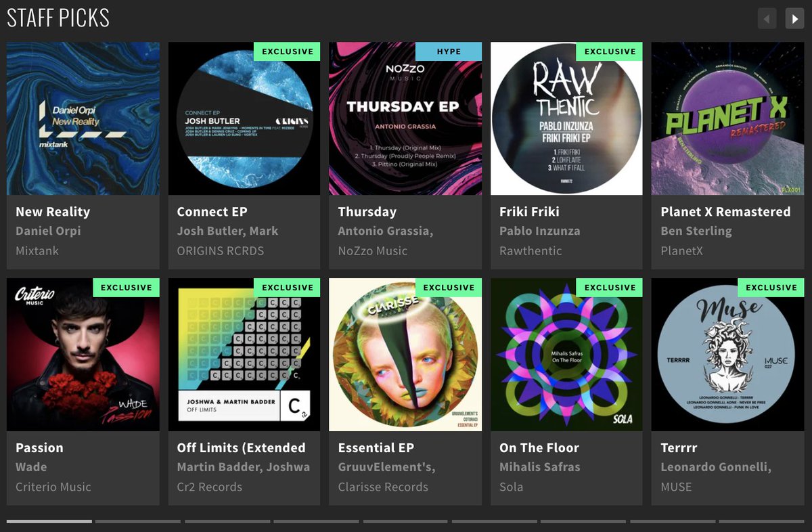Open artist Mihalis Safras
The width and height of the screenshot is (812, 532).
click(539, 467)
